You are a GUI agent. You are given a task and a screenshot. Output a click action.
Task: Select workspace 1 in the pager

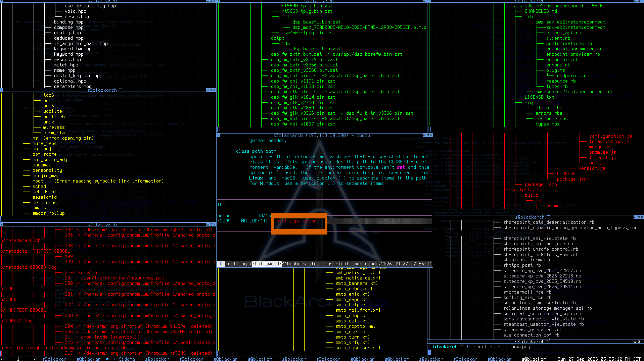(x=18, y=359)
